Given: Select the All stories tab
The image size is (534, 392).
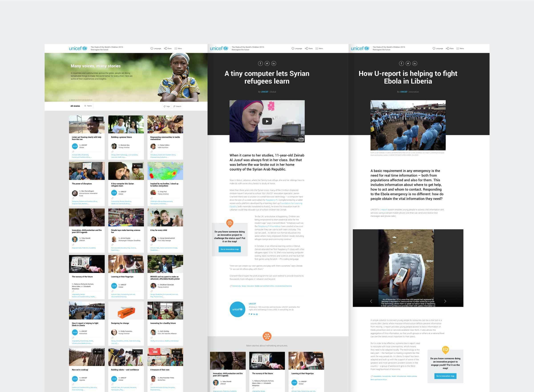Looking at the screenshot, I should (x=75, y=106).
